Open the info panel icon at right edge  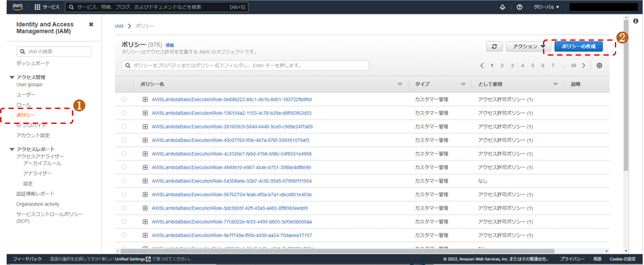[635, 21]
